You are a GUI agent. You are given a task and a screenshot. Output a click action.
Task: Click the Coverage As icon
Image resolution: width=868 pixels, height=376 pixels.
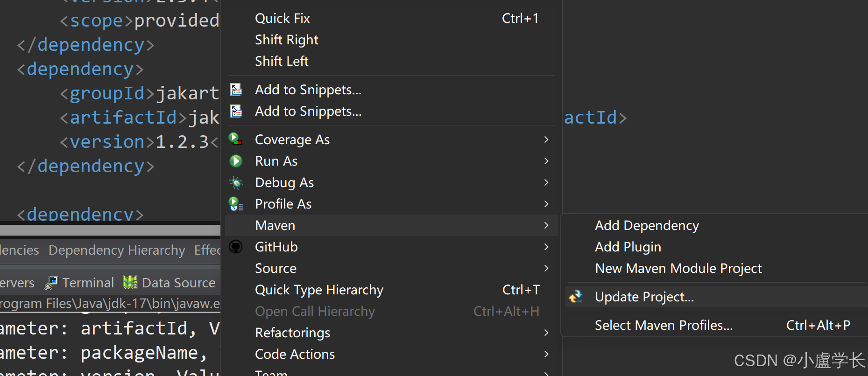(236, 139)
